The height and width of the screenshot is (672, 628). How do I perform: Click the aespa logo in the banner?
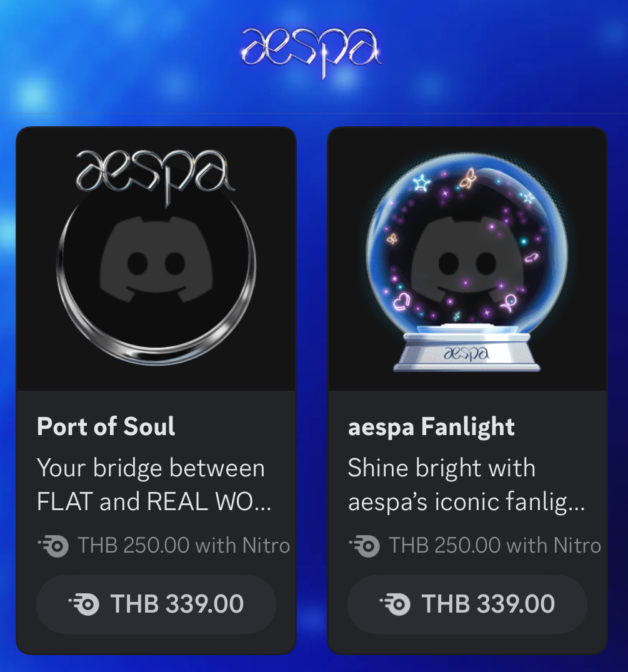click(x=311, y=53)
